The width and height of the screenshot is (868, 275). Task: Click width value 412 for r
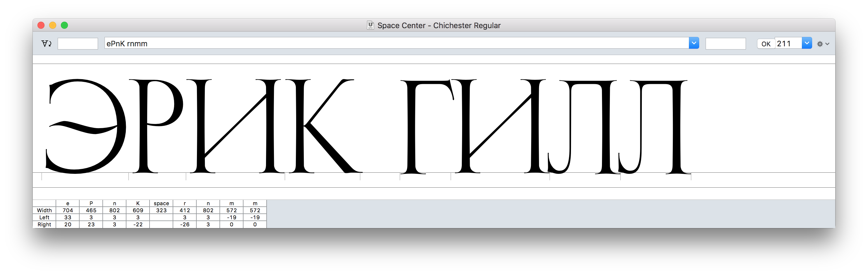[x=185, y=210]
